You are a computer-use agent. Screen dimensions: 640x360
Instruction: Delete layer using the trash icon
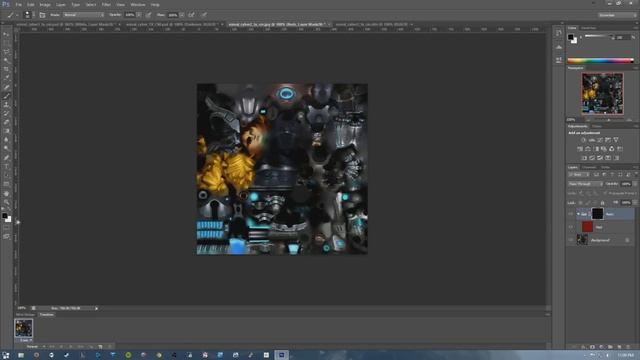[628, 347]
